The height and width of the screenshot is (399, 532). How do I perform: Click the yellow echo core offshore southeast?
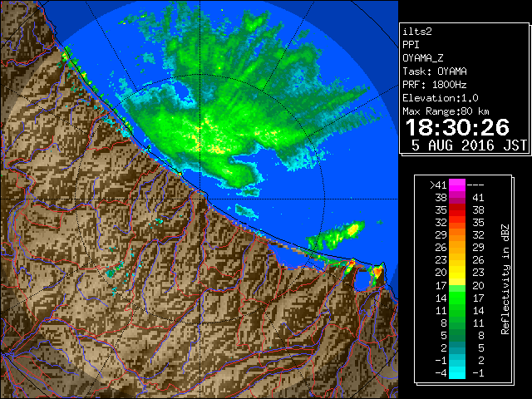tap(352, 230)
